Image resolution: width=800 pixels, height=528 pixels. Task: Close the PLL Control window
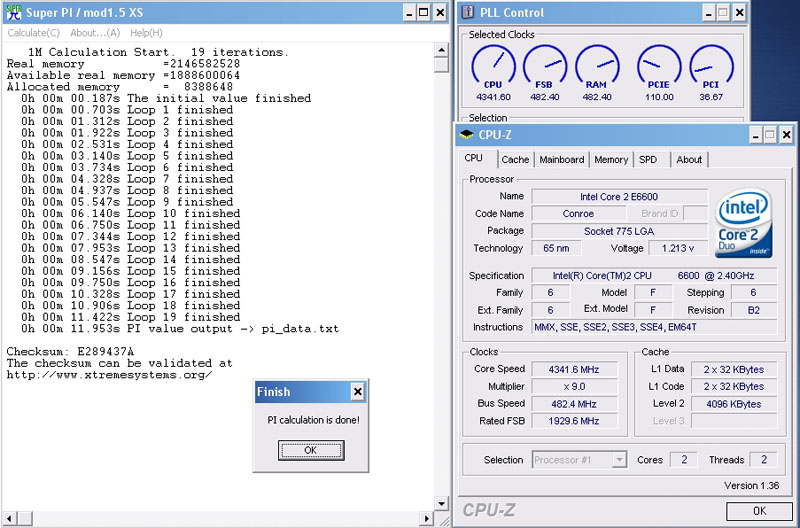click(x=739, y=13)
